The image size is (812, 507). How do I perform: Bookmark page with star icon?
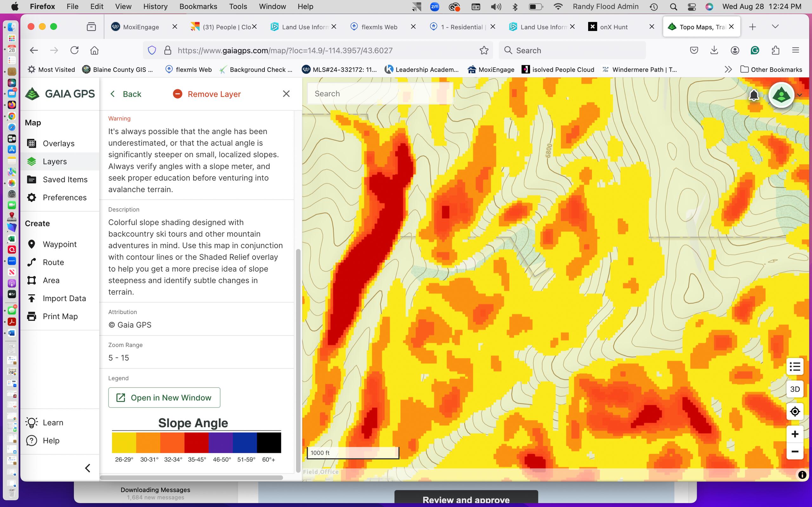[x=483, y=50]
